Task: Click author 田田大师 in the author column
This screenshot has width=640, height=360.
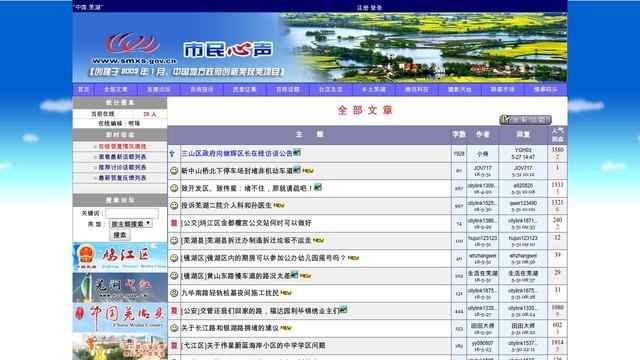Action: point(482,326)
